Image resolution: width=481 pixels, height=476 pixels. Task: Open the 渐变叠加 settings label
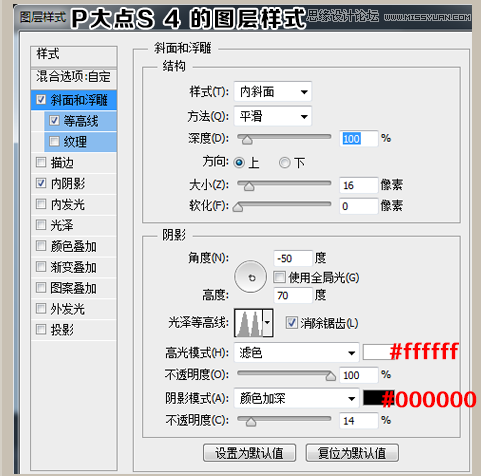click(73, 267)
